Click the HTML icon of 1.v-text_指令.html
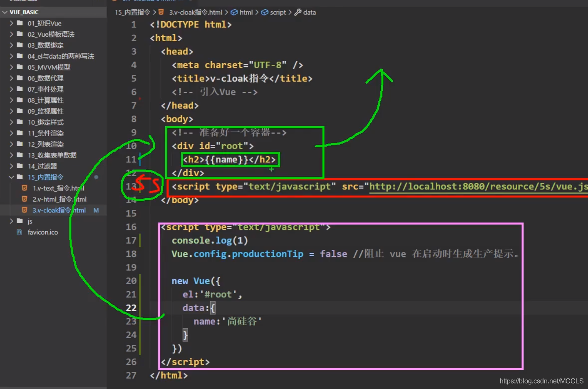 [25, 188]
